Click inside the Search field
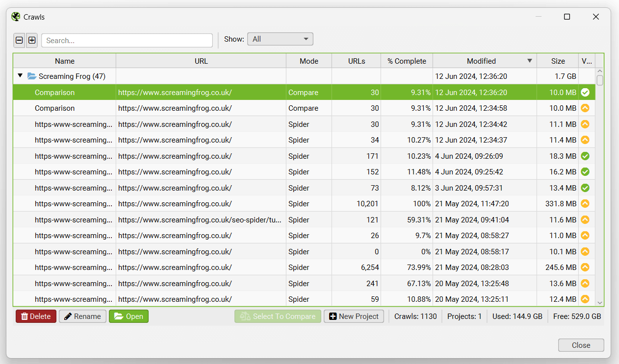Viewport: 619px width, 364px height. 127,40
